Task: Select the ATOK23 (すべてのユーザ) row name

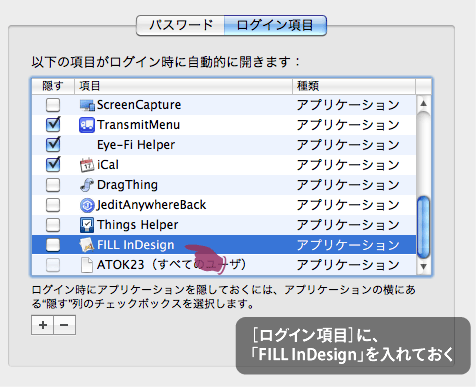Action: tap(171, 265)
